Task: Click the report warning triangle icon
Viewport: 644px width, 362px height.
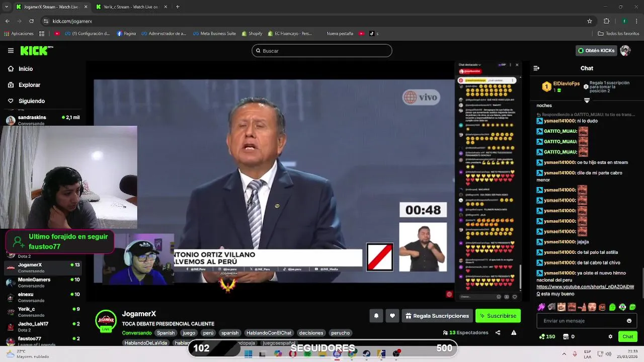Action: tap(514, 333)
